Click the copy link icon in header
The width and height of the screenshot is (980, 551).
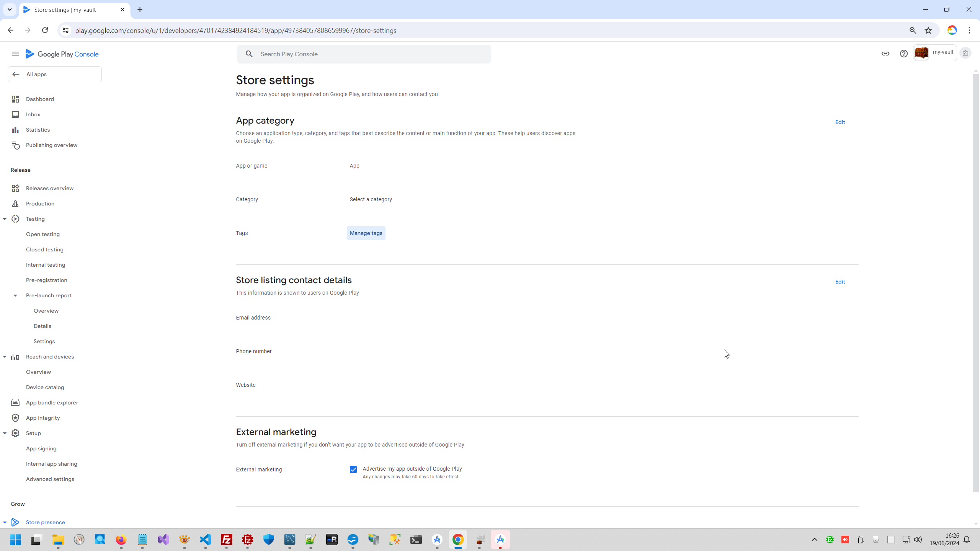[x=885, y=54]
